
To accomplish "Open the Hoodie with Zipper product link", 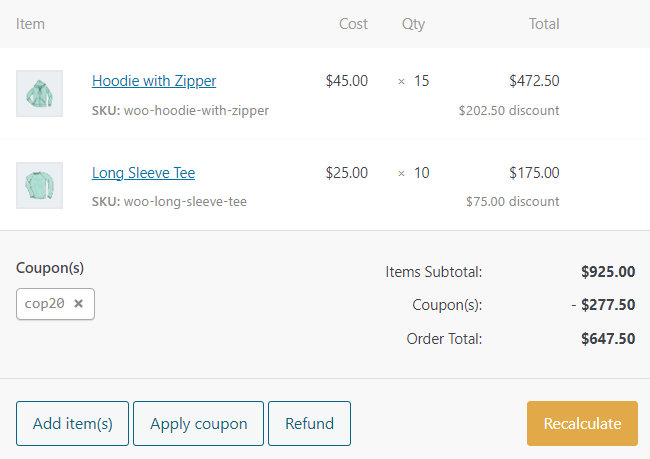I will tap(154, 81).
